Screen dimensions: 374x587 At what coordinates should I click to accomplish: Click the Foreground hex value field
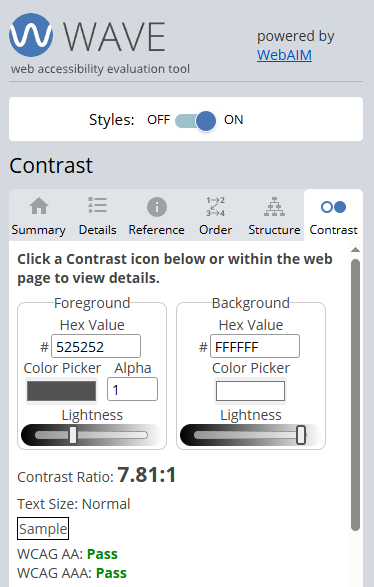(x=96, y=346)
